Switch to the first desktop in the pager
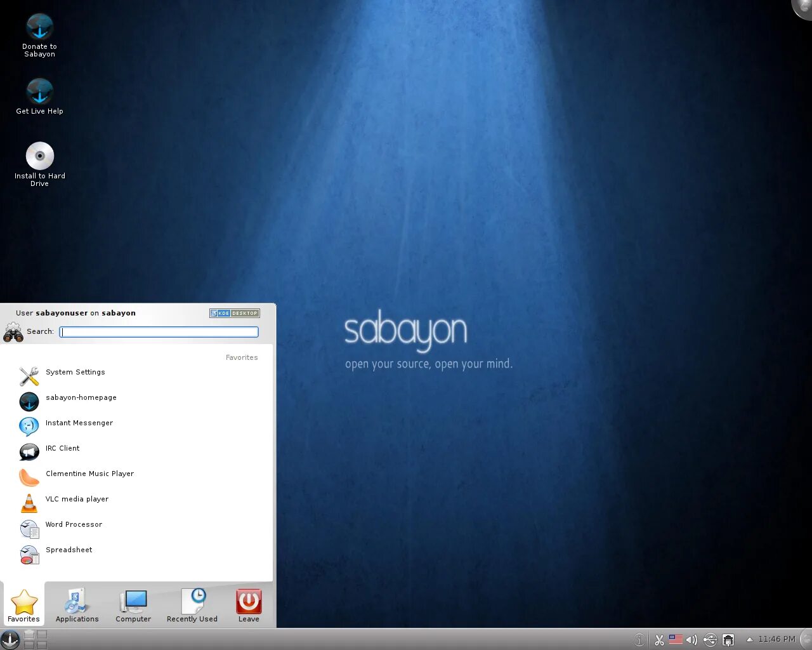The width and height of the screenshot is (812, 650). point(30,635)
